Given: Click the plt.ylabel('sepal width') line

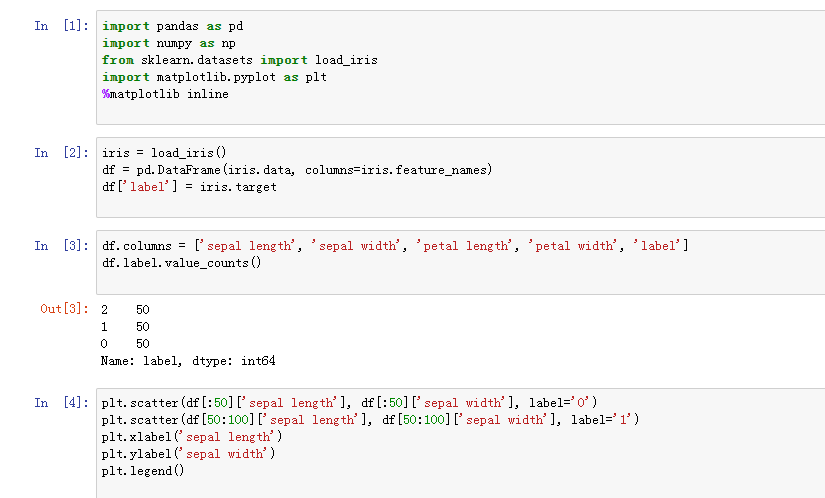Looking at the screenshot, I should click(x=188, y=454).
